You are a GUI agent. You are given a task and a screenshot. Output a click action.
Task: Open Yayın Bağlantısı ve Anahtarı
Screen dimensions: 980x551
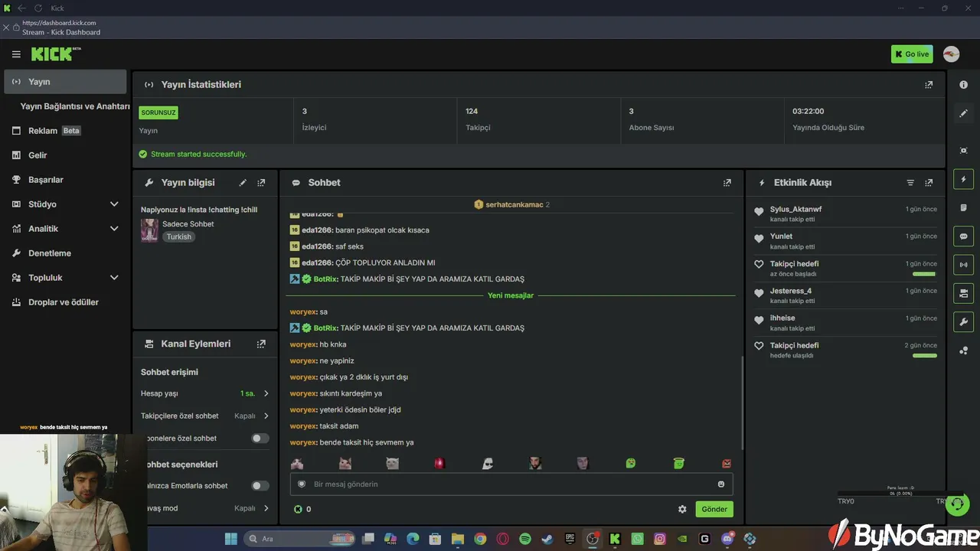75,106
